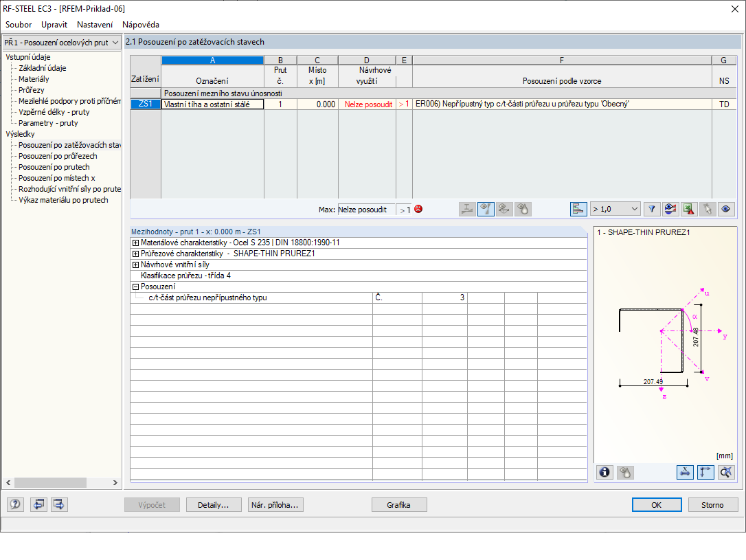Go to previous table arrow icon
Viewport: 746px width, 560px height.
[38, 504]
